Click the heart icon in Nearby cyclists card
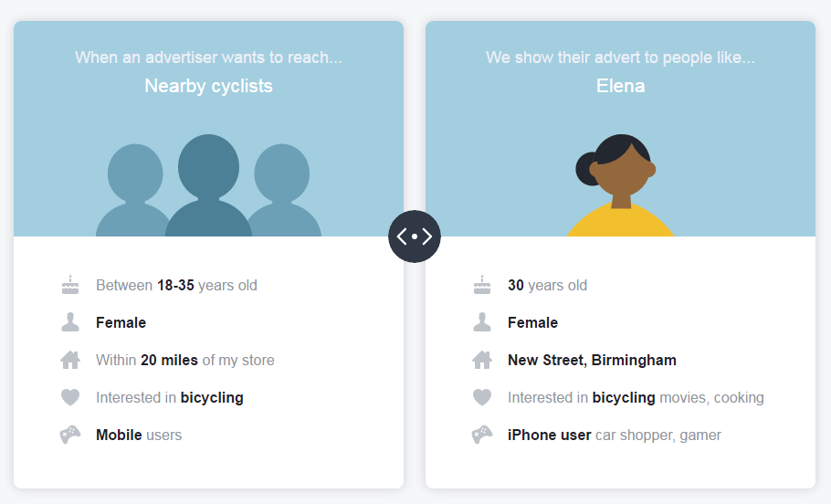Viewport: 831px width, 504px height. coord(70,397)
